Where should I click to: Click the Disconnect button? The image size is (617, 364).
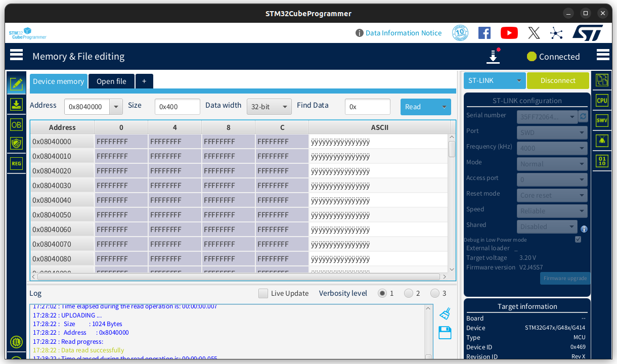coord(558,80)
